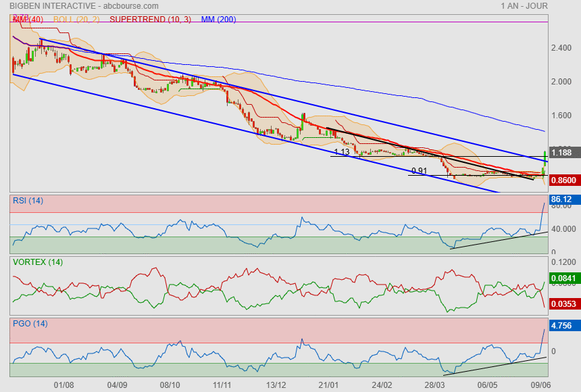Click the blue 4.756 PGO value tag
Image resolution: width=581 pixels, height=392 pixels.
coord(562,326)
